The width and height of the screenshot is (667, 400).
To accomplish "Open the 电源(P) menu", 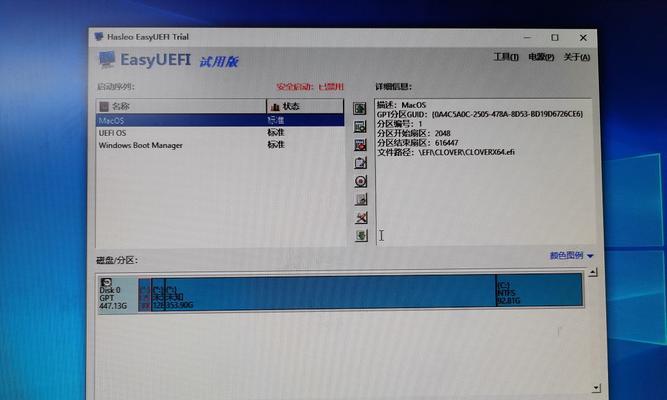I will 541,57.
